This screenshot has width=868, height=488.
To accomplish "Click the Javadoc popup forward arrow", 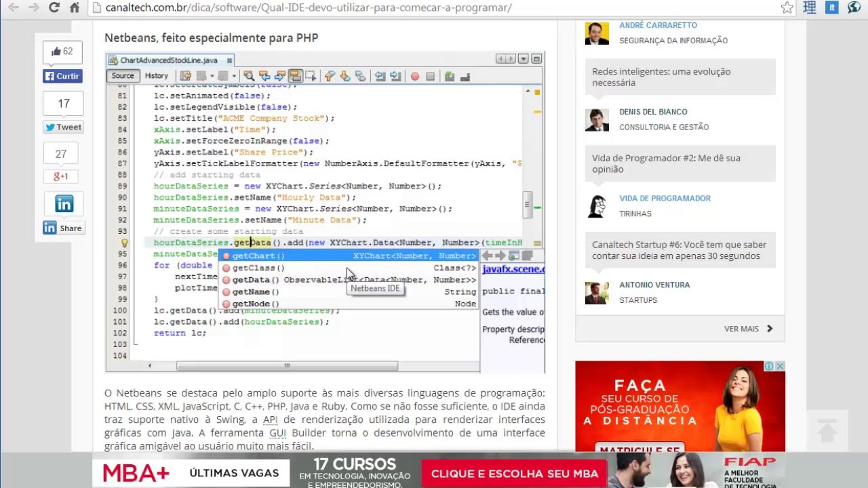I will (x=500, y=256).
